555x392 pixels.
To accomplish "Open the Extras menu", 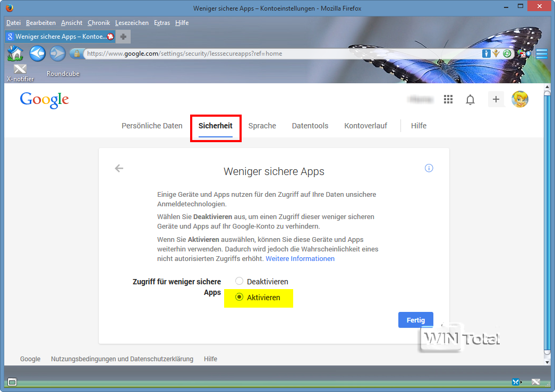I will pos(162,23).
